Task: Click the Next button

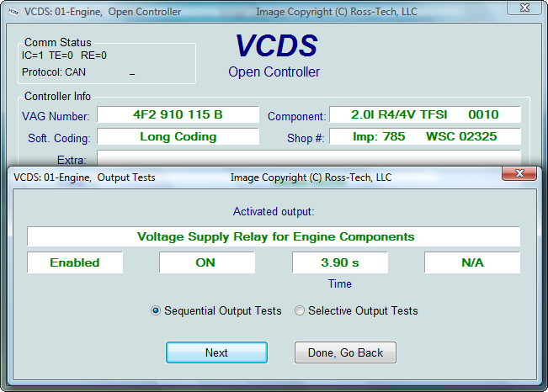Action: (216, 352)
